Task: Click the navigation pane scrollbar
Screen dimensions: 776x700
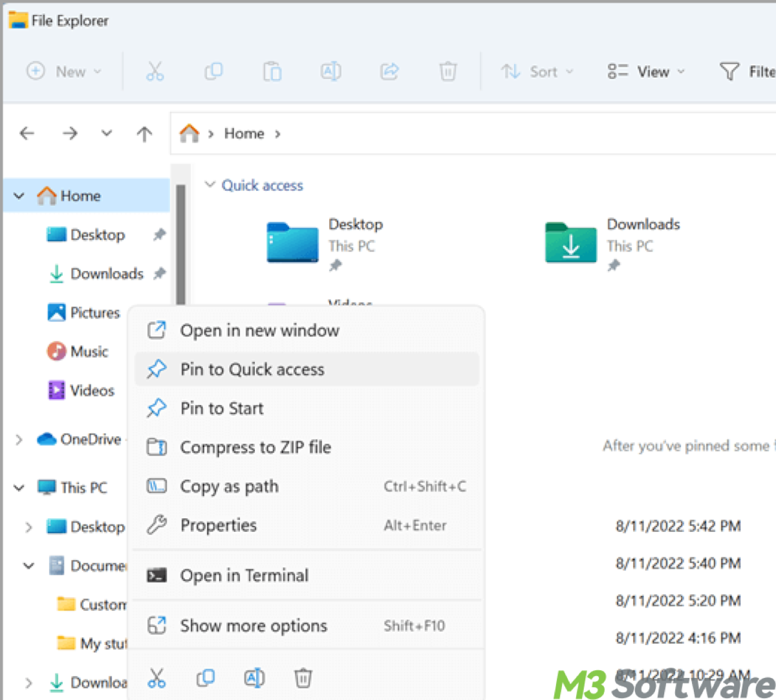Action: point(181,246)
